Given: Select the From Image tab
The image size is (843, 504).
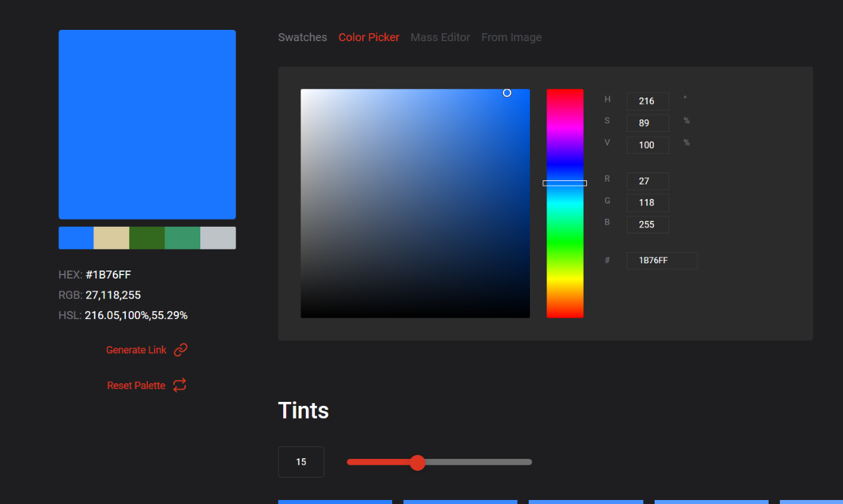Looking at the screenshot, I should tap(511, 37).
